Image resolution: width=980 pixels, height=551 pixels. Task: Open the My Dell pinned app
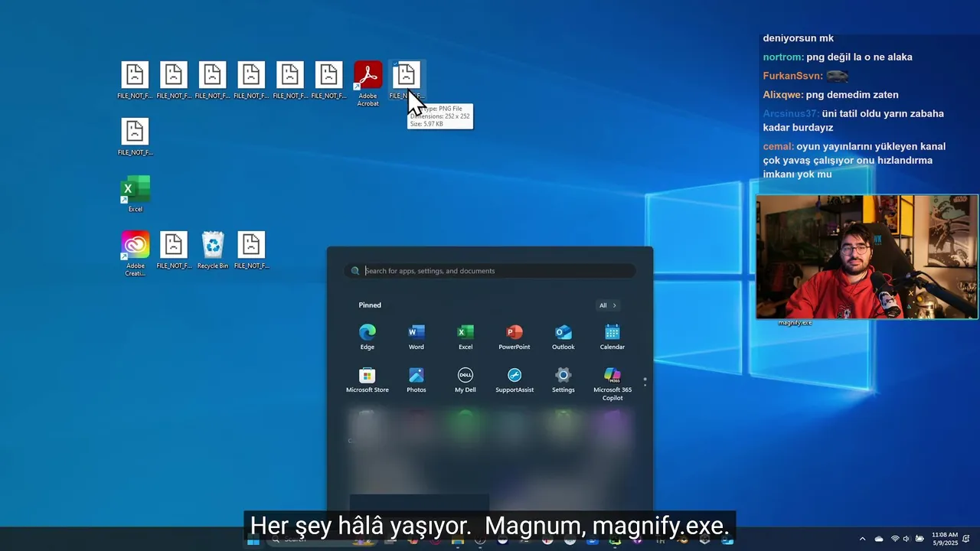pyautogui.click(x=465, y=380)
